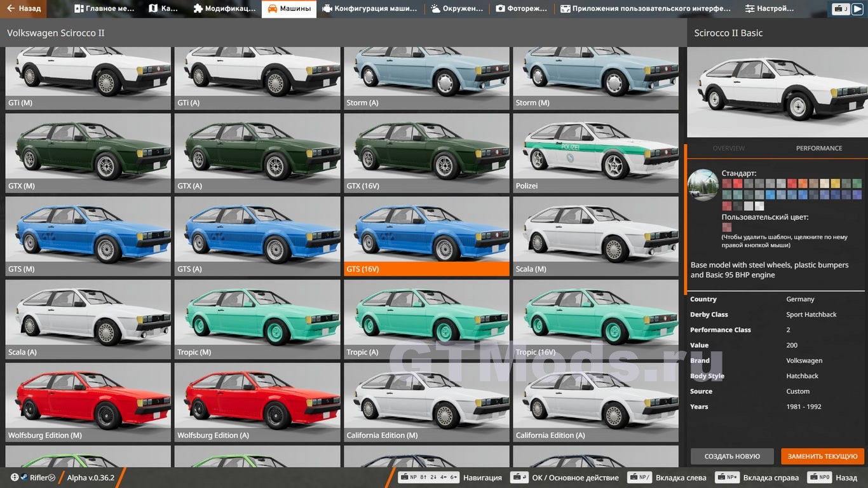Image resolution: width=868 pixels, height=488 pixels.
Task: Click the Создать новую button
Action: (x=732, y=456)
